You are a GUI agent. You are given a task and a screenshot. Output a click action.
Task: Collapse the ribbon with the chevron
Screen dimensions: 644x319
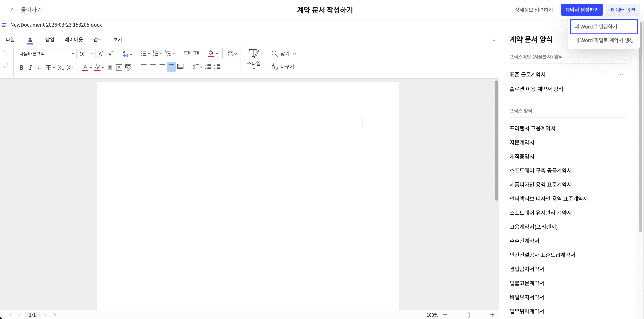click(494, 40)
